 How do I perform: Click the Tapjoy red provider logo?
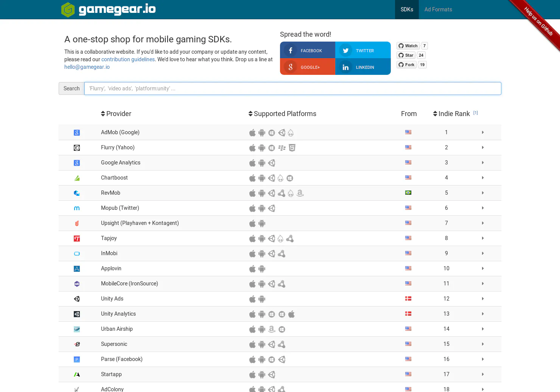(77, 239)
